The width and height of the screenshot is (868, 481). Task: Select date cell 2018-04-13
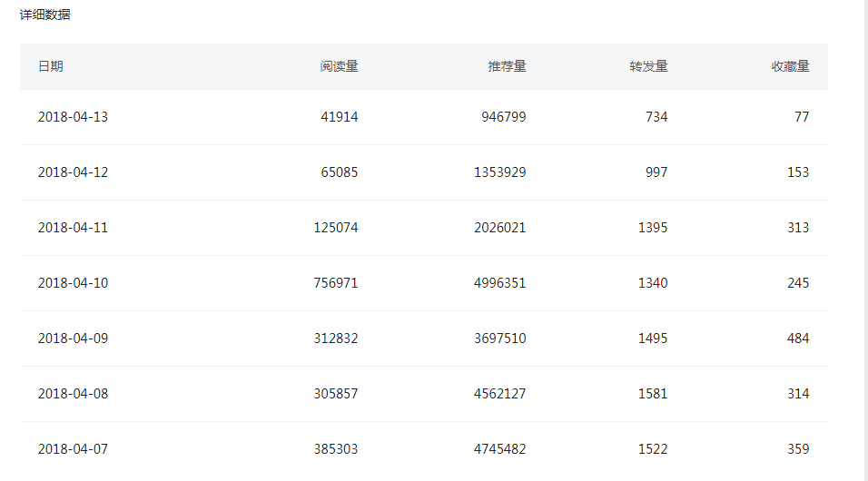point(73,117)
